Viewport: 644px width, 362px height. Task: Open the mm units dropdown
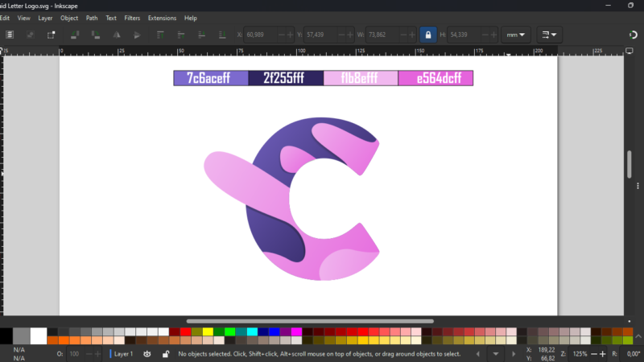514,35
